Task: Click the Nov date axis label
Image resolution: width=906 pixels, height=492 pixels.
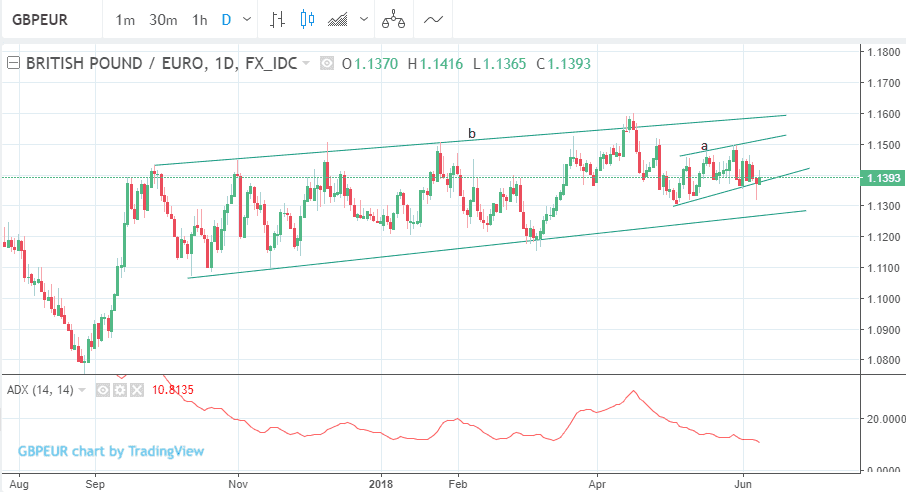Action: coord(237,484)
